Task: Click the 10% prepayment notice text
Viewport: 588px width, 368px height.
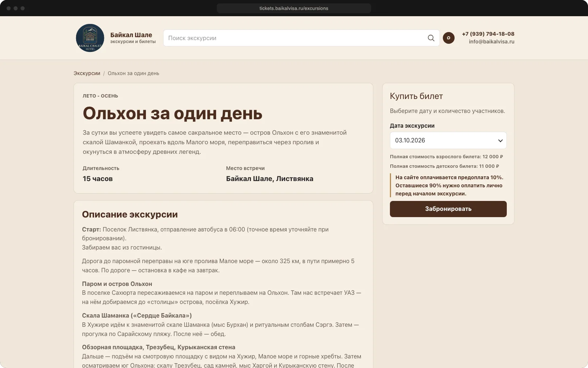Action: [x=449, y=185]
